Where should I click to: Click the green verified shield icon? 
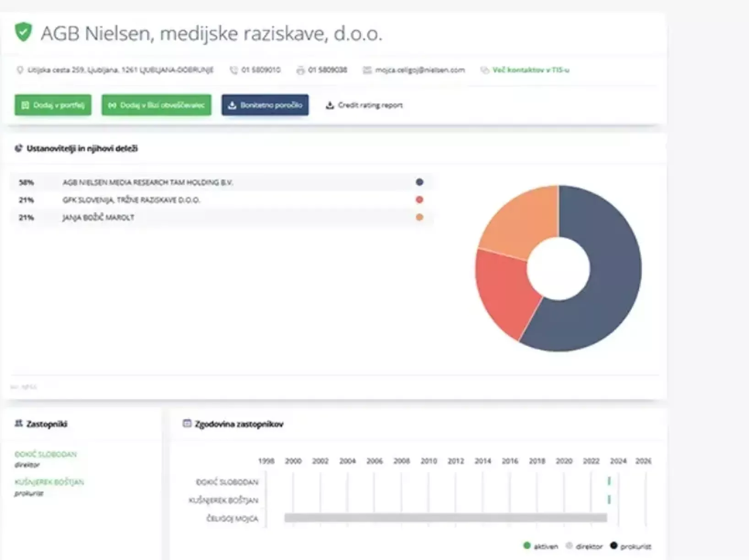(23, 32)
